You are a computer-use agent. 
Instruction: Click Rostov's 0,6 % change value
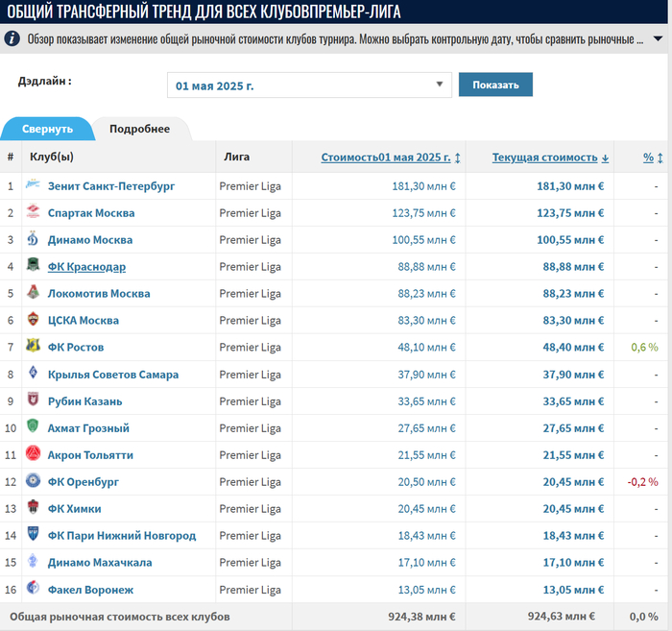click(x=644, y=348)
